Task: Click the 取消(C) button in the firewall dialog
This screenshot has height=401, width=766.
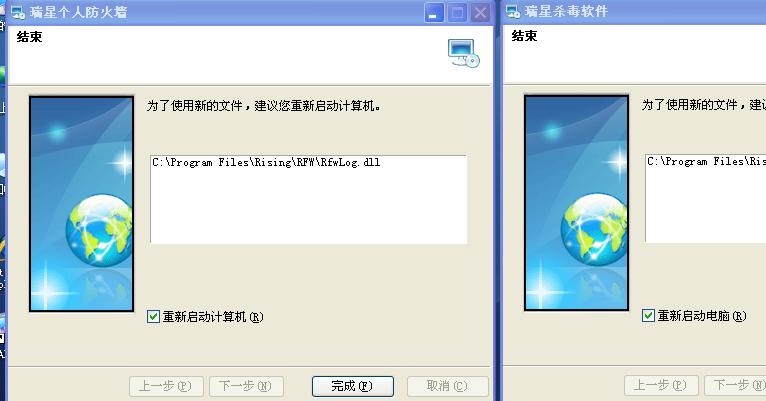Action: pos(447,386)
